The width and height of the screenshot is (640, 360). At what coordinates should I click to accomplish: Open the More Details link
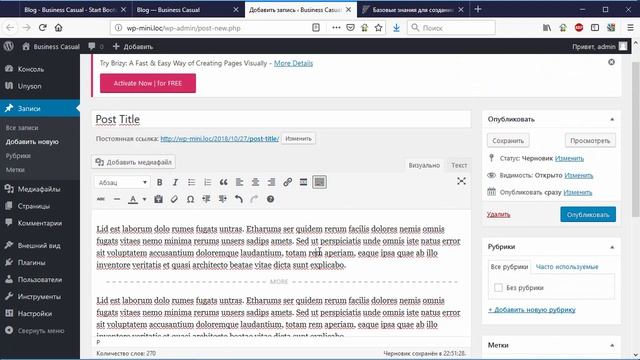(x=293, y=63)
